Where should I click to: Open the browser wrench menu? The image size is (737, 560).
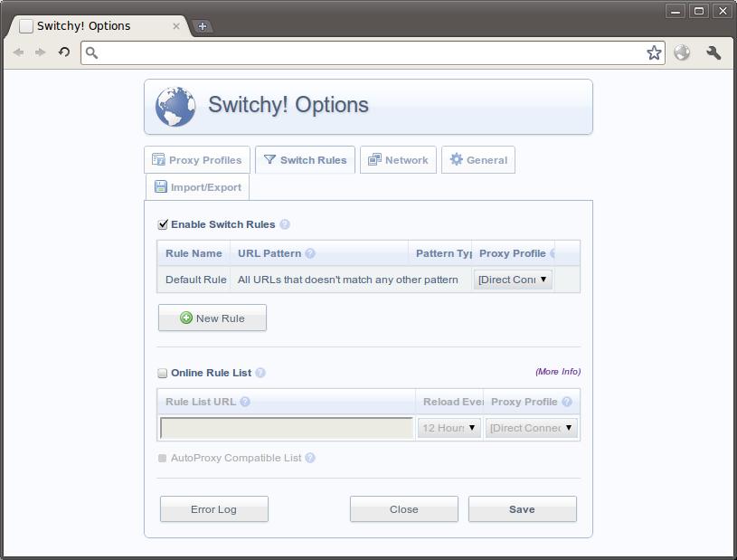[713, 52]
